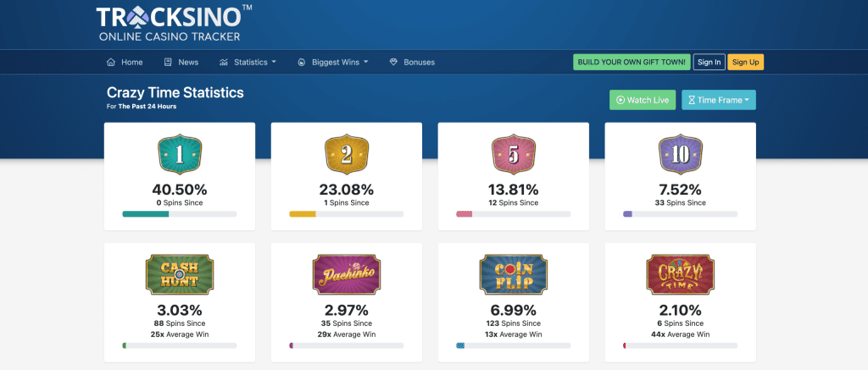Open the Statistics dropdown menu
The image size is (868, 370).
point(248,62)
